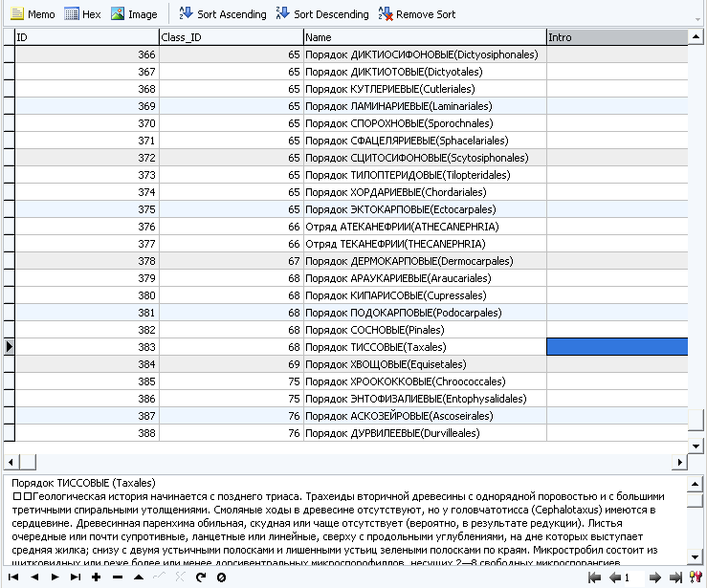Go to first record in navigator
This screenshot has width=707, height=588.
[x=13, y=577]
